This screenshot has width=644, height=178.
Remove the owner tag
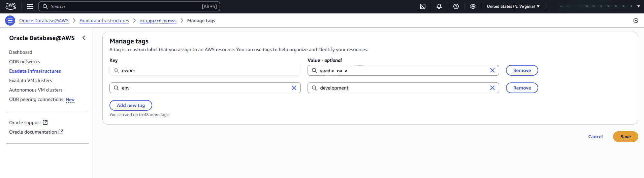tap(522, 70)
